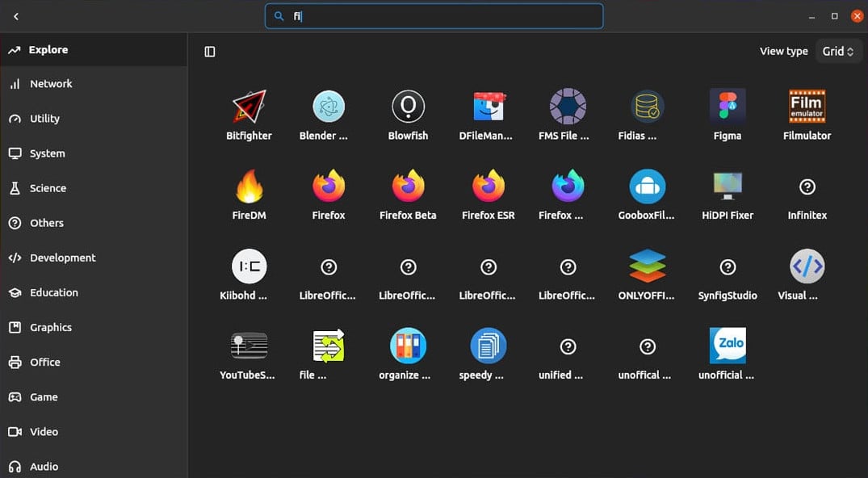868x478 pixels.
Task: Go back using the back arrow
Action: pos(16,16)
